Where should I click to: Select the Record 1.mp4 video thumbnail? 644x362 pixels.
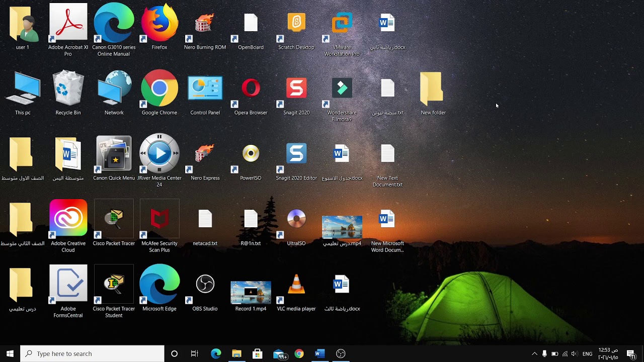point(251,293)
